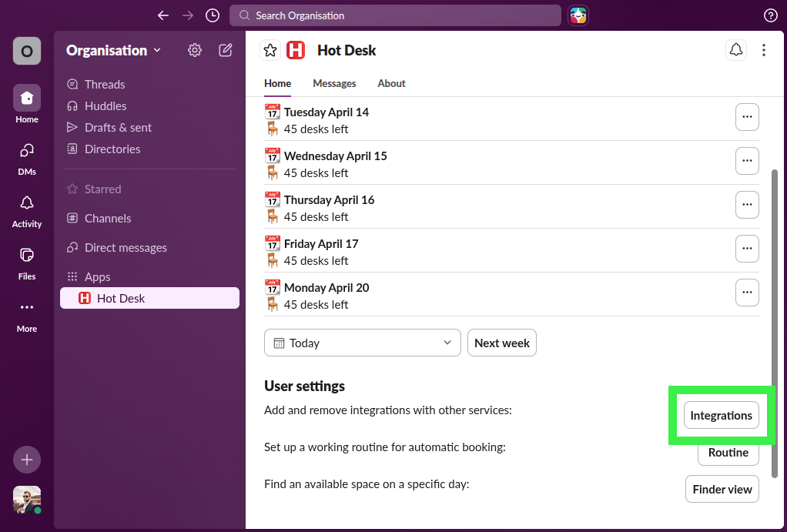Screen dimensions: 787x532
Task: Go to Next week
Action: (x=501, y=343)
